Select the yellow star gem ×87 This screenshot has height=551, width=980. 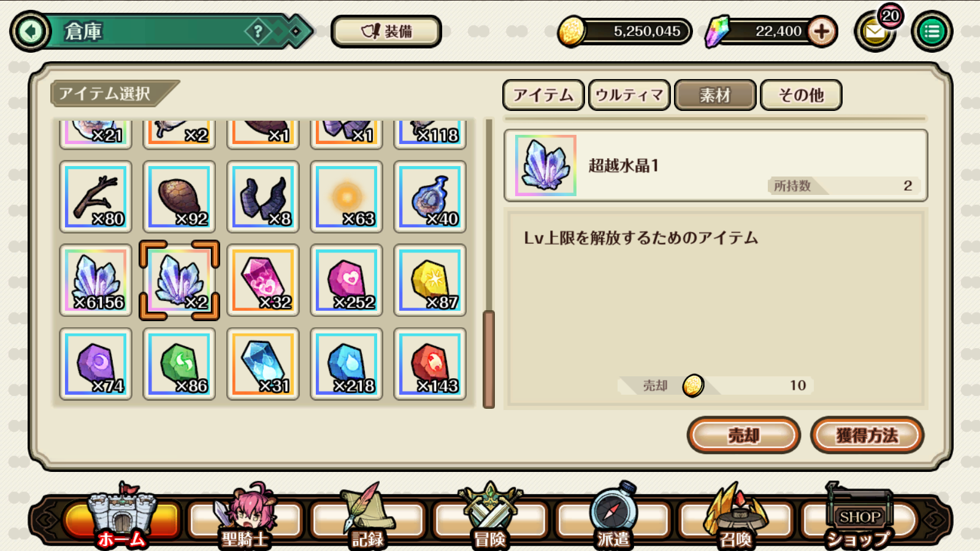(x=430, y=280)
